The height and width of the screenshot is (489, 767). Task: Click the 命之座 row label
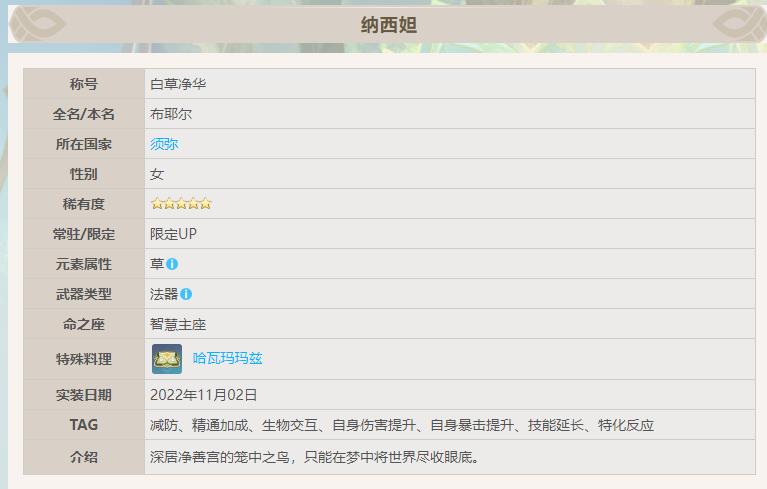tap(84, 324)
